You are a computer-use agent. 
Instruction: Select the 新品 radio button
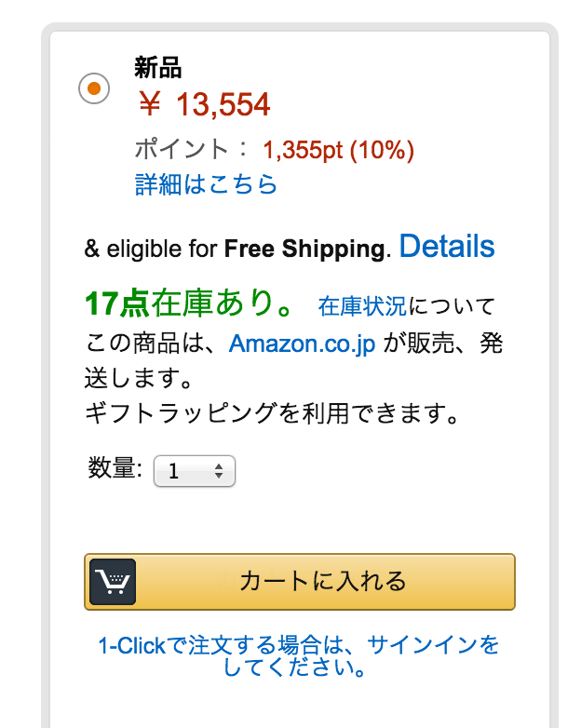click(x=94, y=88)
